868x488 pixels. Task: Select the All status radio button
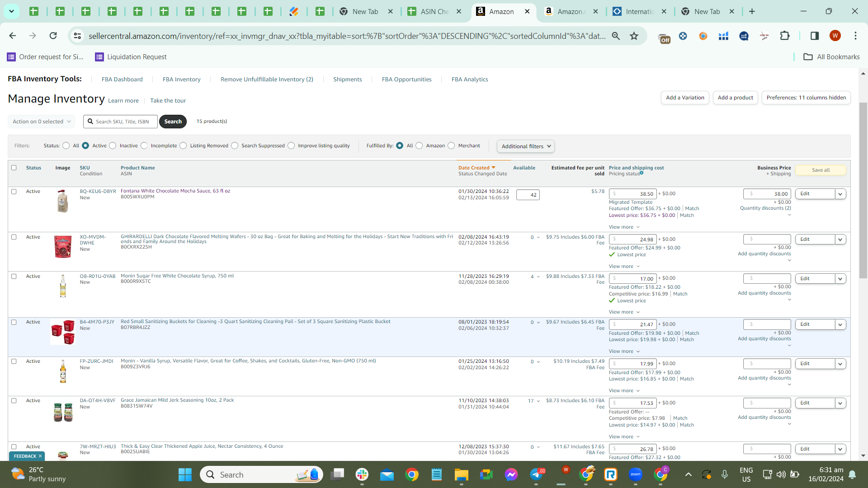[66, 145]
